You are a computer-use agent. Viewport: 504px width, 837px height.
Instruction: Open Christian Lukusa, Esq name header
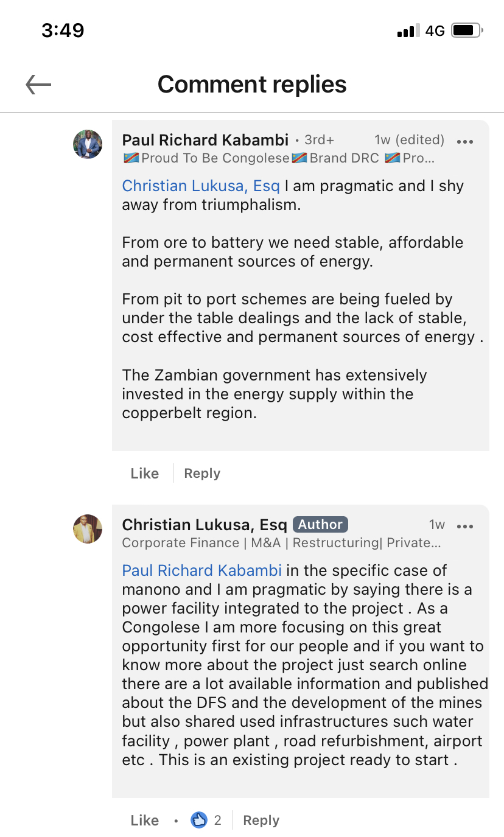[205, 525]
